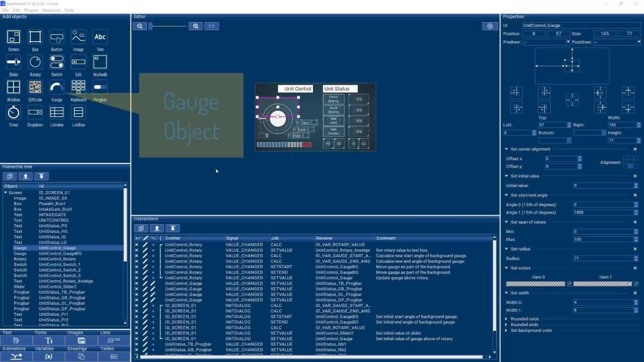Screen dimensions: 644x362
Task: Expand the Rounded value property
Action: [507, 319]
